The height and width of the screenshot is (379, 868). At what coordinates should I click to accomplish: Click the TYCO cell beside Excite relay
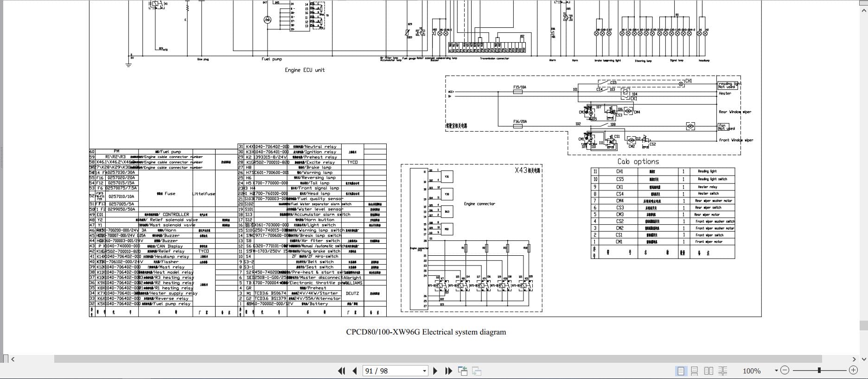pyautogui.click(x=352, y=162)
